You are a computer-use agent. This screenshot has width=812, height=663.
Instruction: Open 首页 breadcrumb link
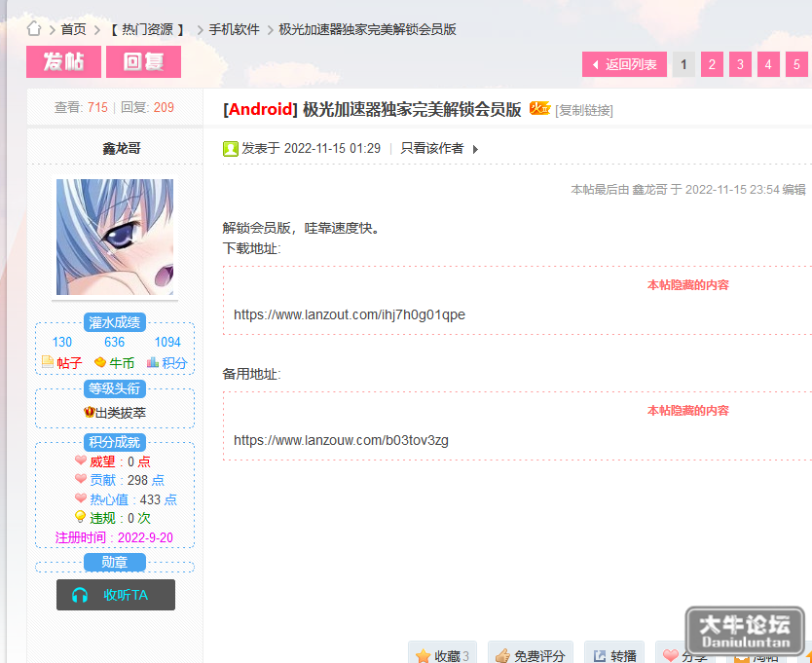click(74, 29)
